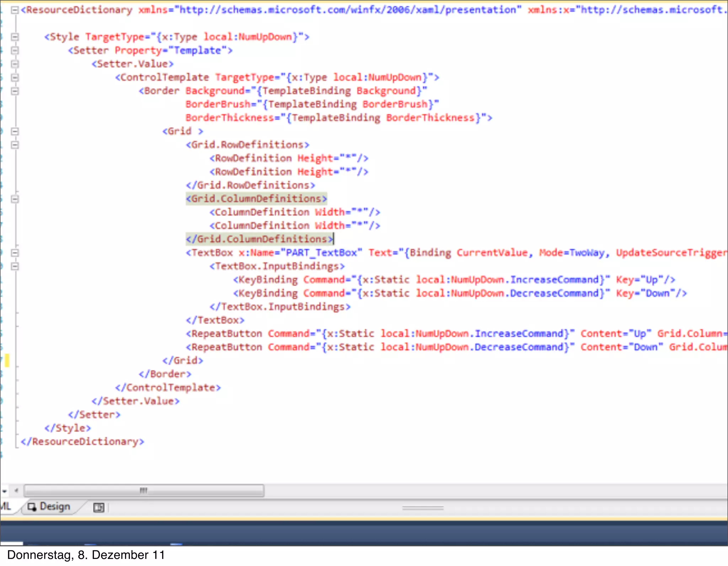
Task: Click the horizontal pane splitter grip
Action: pyautogui.click(x=423, y=508)
